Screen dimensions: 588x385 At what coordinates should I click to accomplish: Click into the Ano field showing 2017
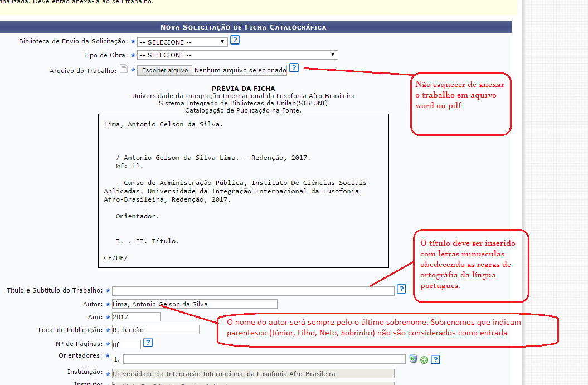click(135, 317)
